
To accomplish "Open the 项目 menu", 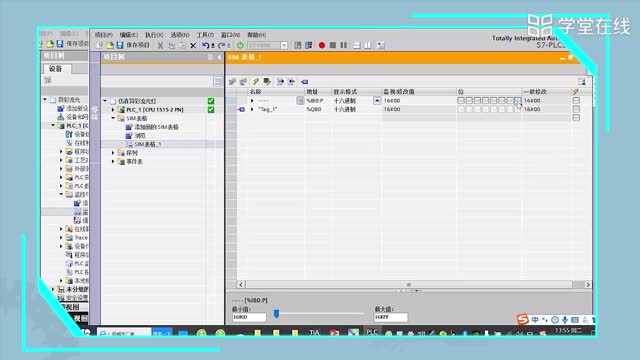I will (x=104, y=35).
